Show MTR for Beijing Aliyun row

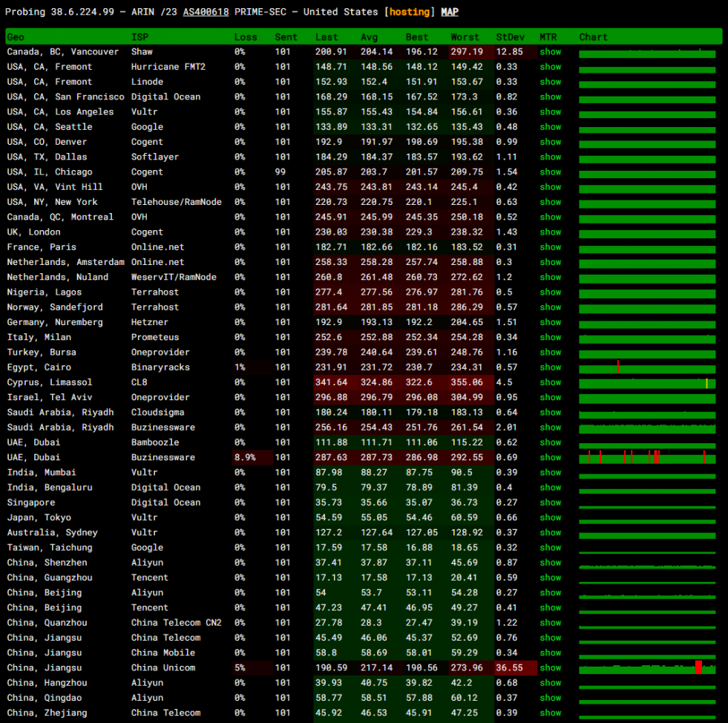(550, 592)
